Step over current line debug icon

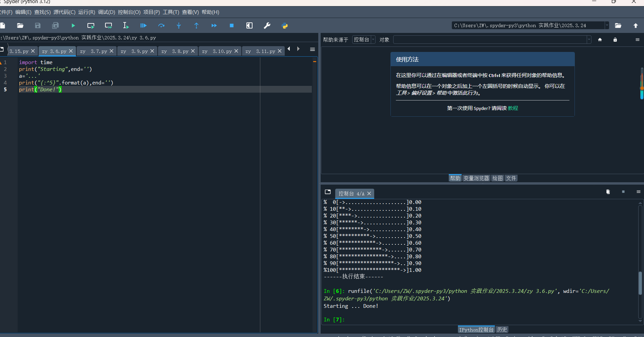pyautogui.click(x=161, y=25)
